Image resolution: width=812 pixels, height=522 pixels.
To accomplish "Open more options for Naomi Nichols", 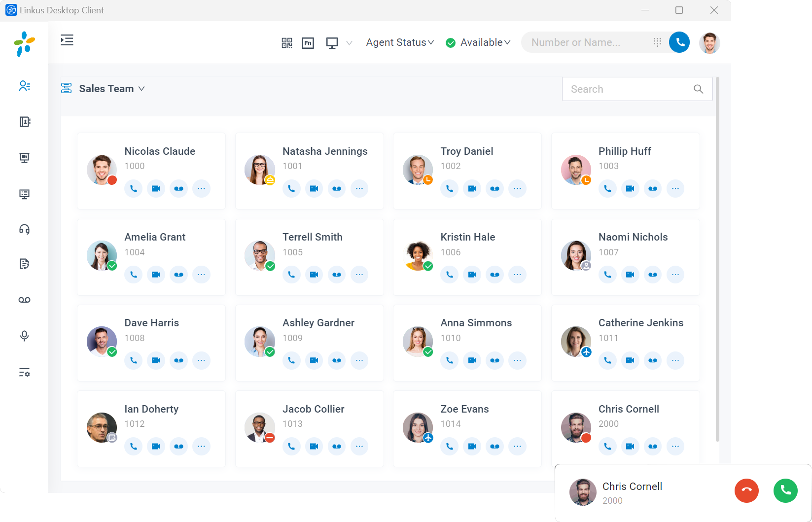I will [675, 275].
